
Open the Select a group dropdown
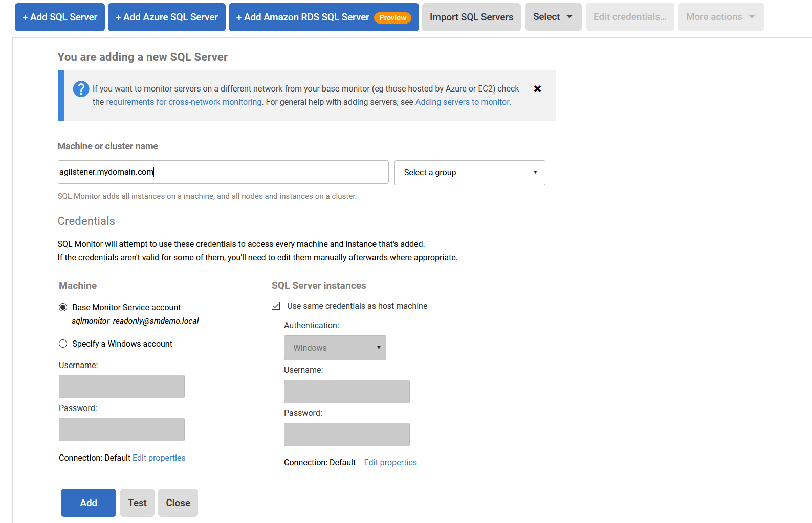click(x=469, y=172)
